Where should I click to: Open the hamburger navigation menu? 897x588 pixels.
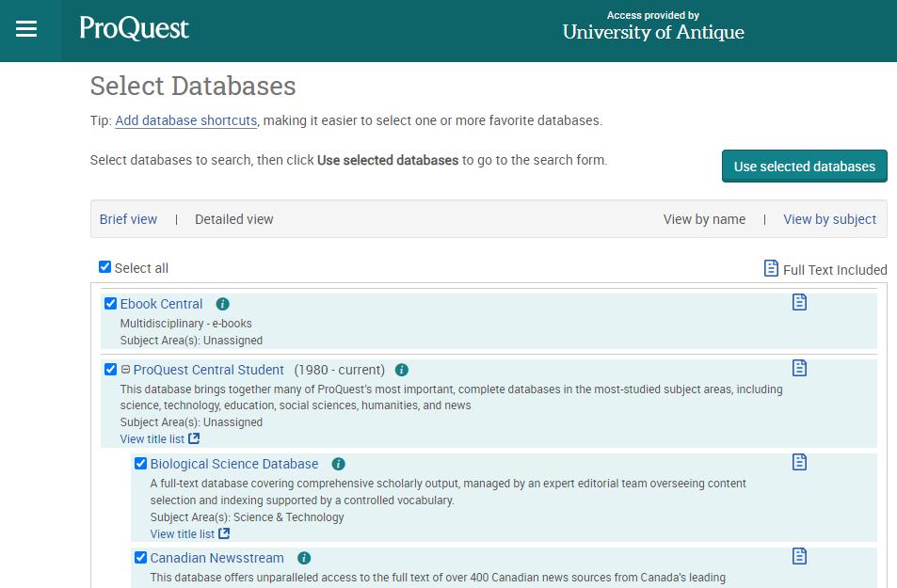click(26, 29)
